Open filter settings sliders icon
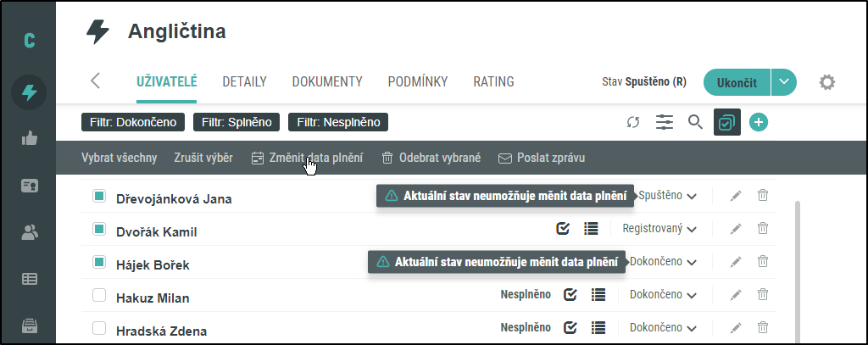This screenshot has height=345, width=868. pyautogui.click(x=665, y=123)
